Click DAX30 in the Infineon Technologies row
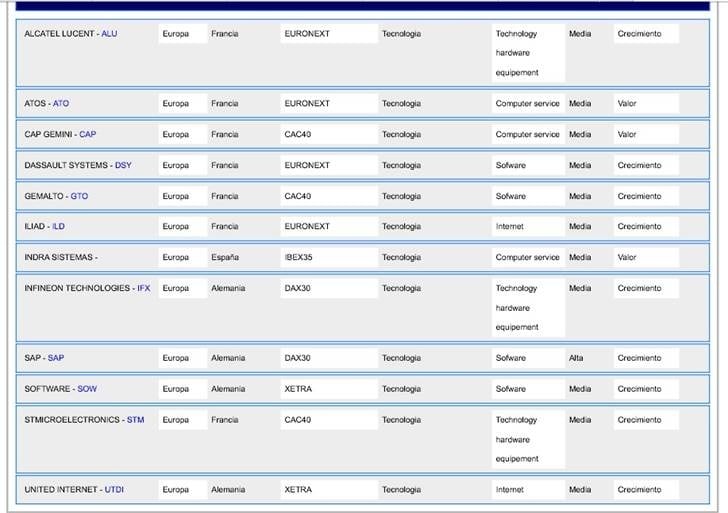This screenshot has width=728, height=513. 297,288
